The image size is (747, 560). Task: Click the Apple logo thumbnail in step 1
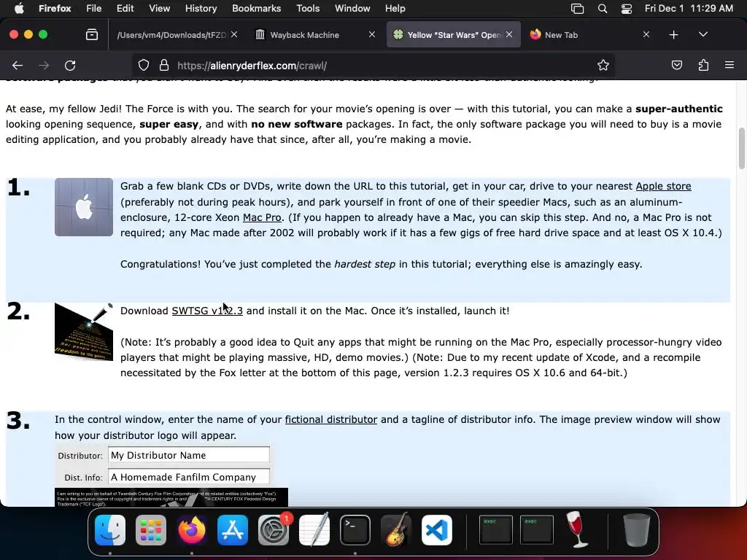pos(84,207)
